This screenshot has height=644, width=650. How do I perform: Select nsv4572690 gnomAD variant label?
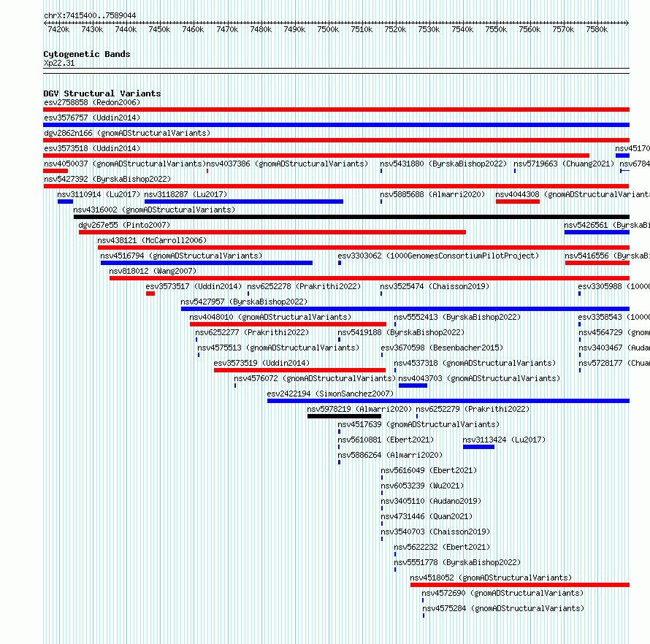tap(502, 593)
